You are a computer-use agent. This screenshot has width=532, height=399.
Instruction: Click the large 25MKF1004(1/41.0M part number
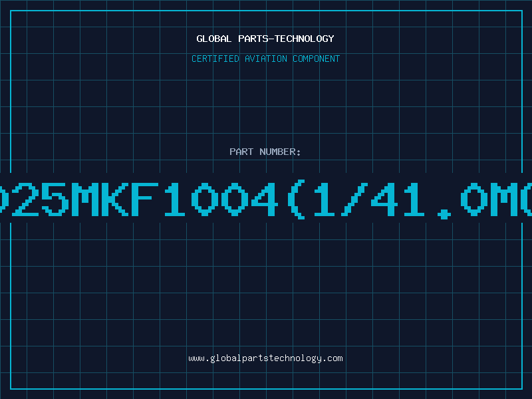point(266,199)
